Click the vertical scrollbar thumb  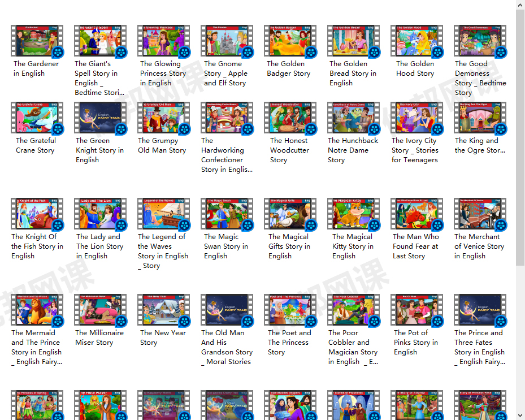[520, 138]
